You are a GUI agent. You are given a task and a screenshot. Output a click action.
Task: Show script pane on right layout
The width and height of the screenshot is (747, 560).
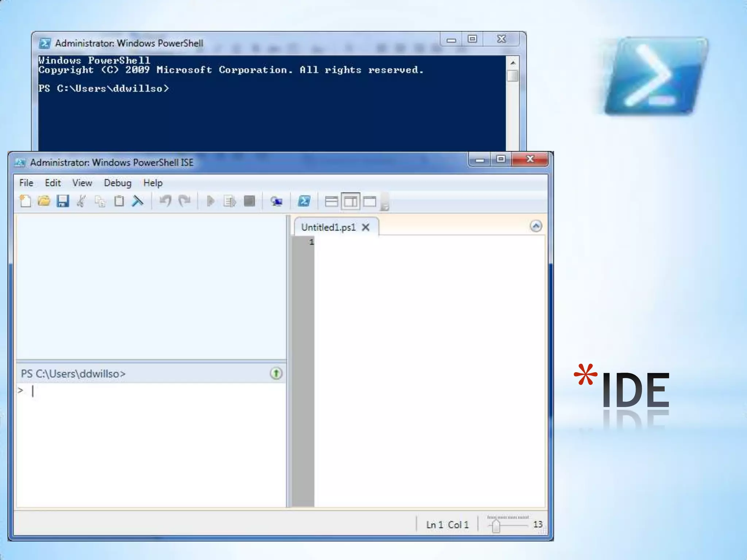(351, 201)
